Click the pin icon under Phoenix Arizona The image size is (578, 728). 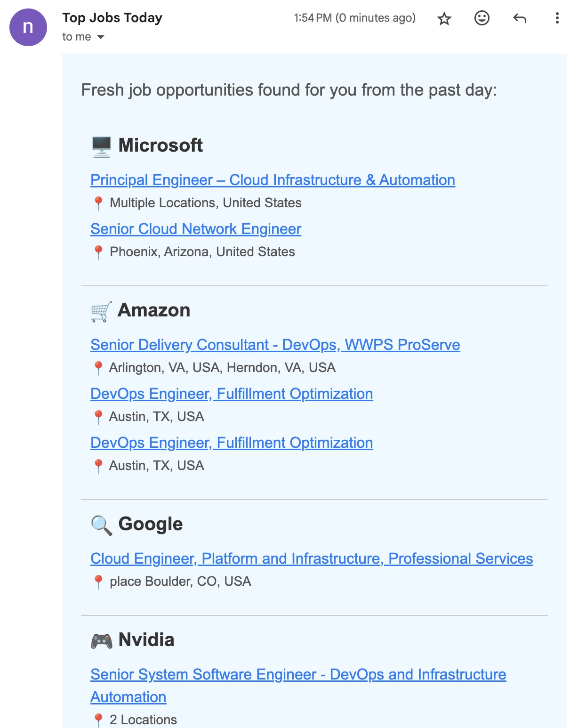[99, 252]
